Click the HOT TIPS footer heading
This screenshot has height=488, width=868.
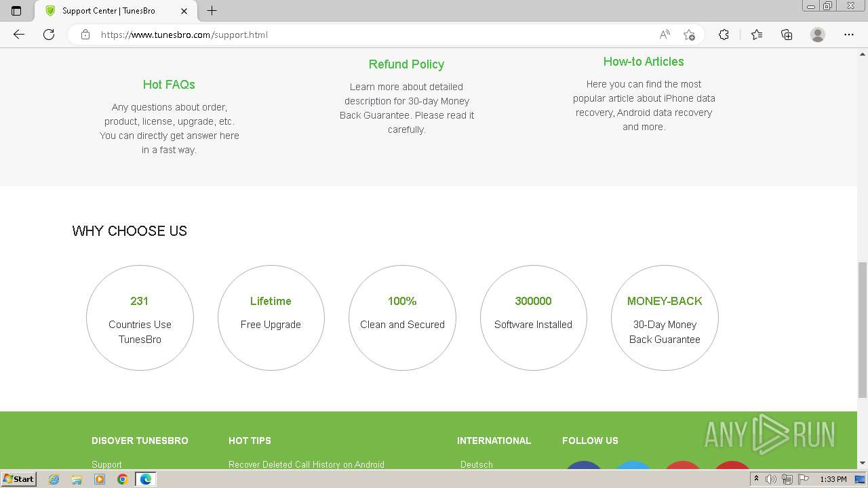click(x=250, y=441)
